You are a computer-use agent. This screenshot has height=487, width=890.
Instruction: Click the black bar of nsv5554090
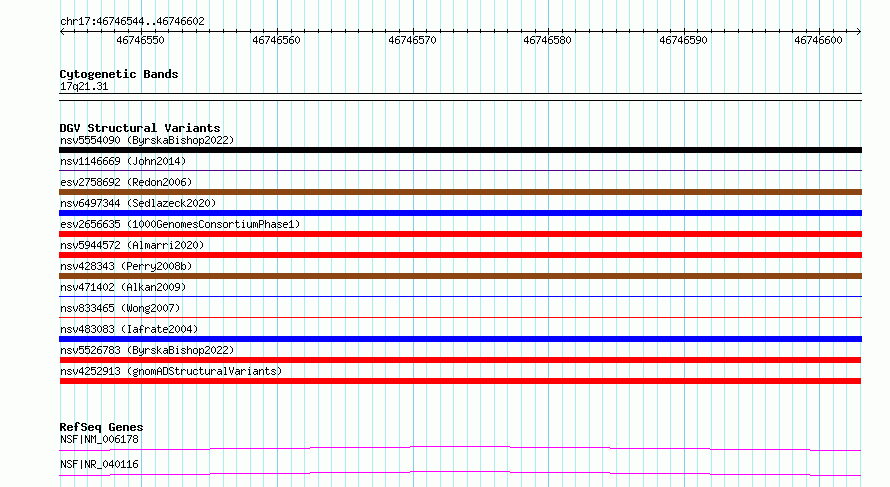click(460, 150)
